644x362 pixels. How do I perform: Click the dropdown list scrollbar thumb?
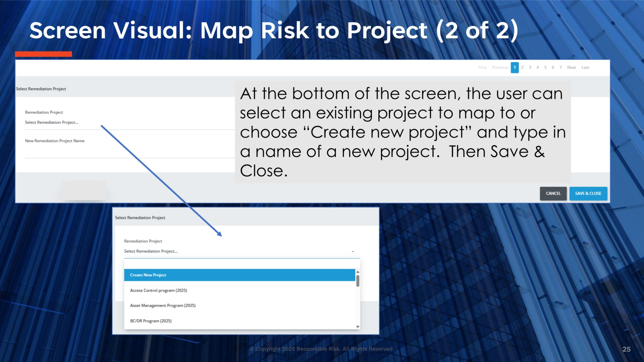coord(358,280)
